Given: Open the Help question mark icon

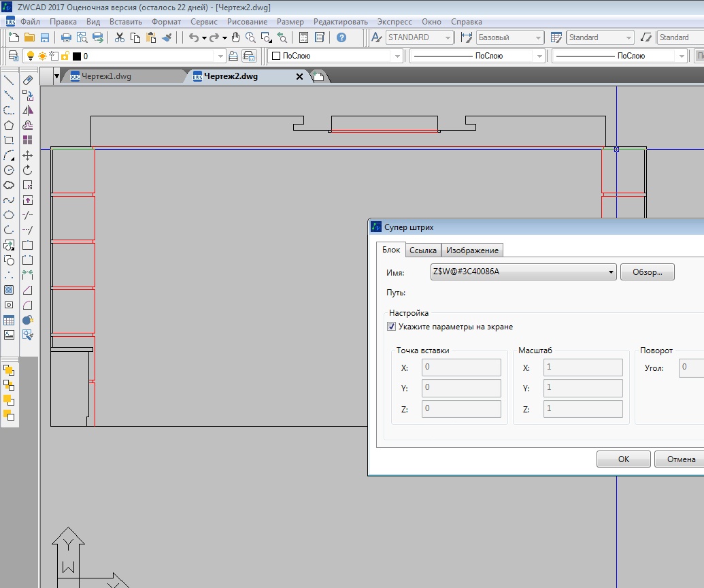Looking at the screenshot, I should pyautogui.click(x=341, y=37).
